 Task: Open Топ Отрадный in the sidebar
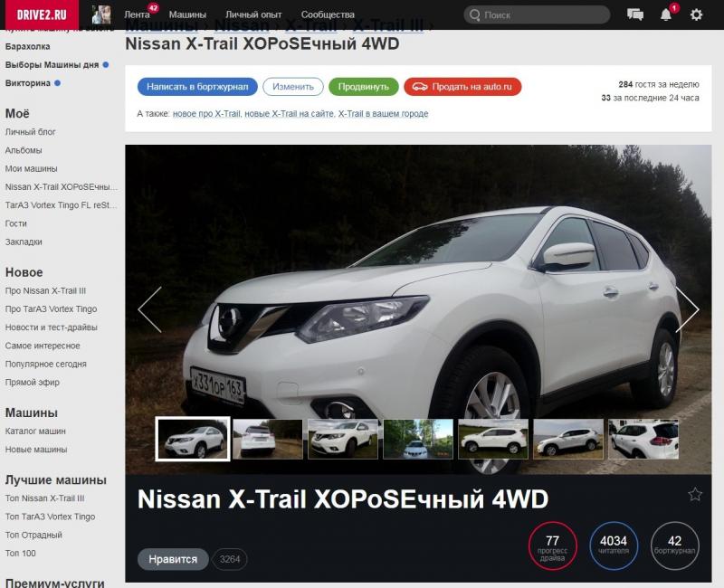coord(33,535)
